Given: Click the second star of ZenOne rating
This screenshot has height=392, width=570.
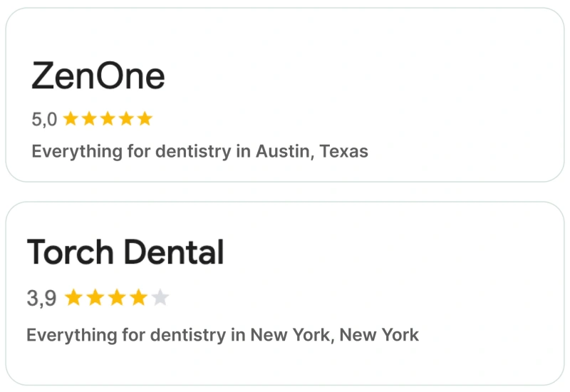Looking at the screenshot, I should pos(89,119).
